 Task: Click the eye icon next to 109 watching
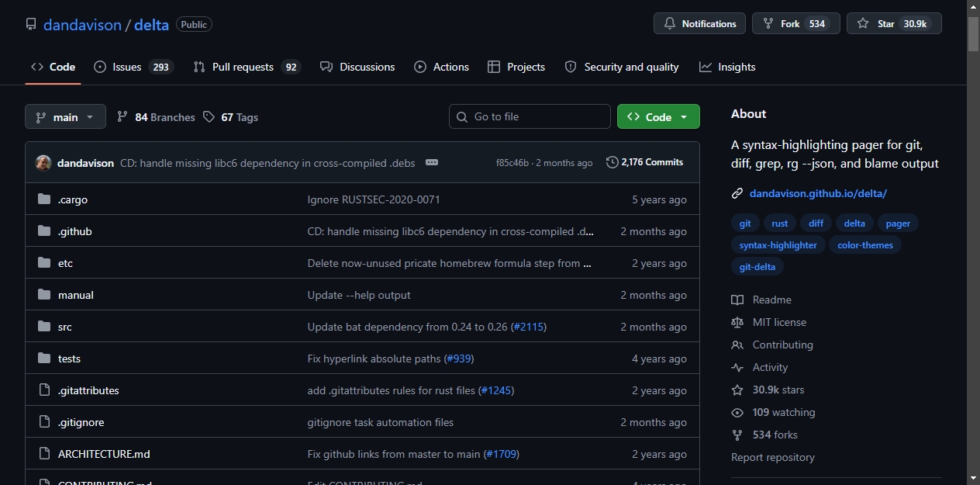coord(737,412)
